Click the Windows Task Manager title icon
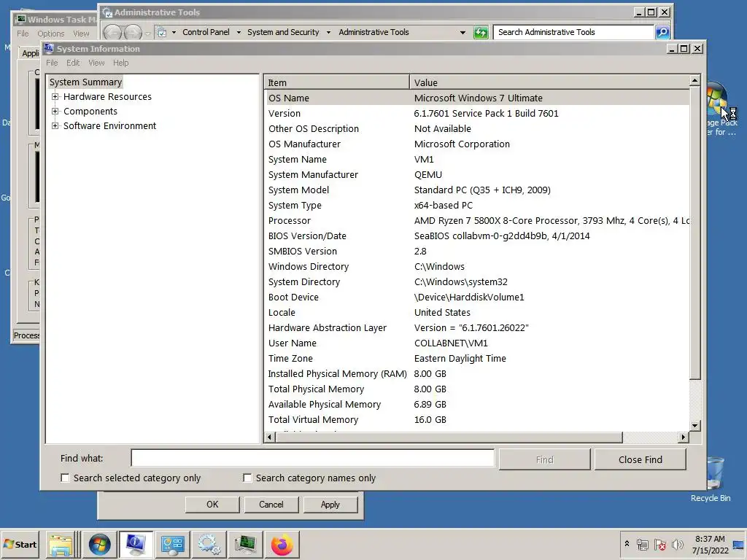747x560 pixels. (x=20, y=20)
